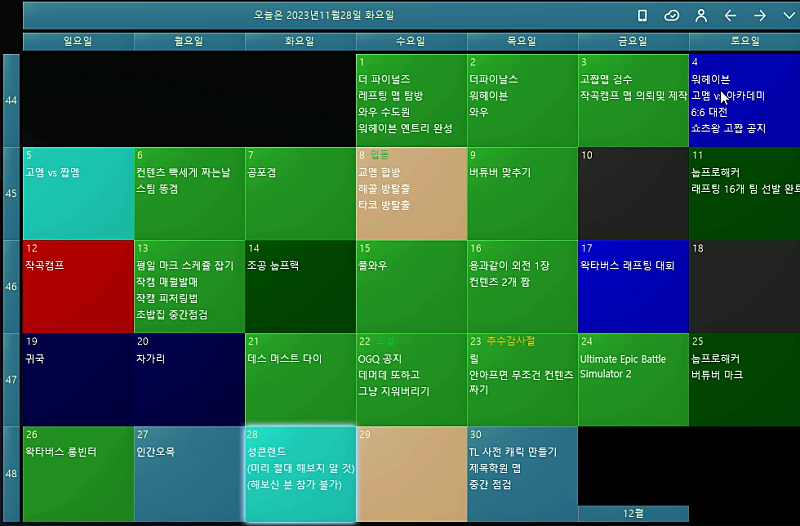Expand the header down-chevron menu
This screenshot has height=526, width=800.
click(789, 15)
